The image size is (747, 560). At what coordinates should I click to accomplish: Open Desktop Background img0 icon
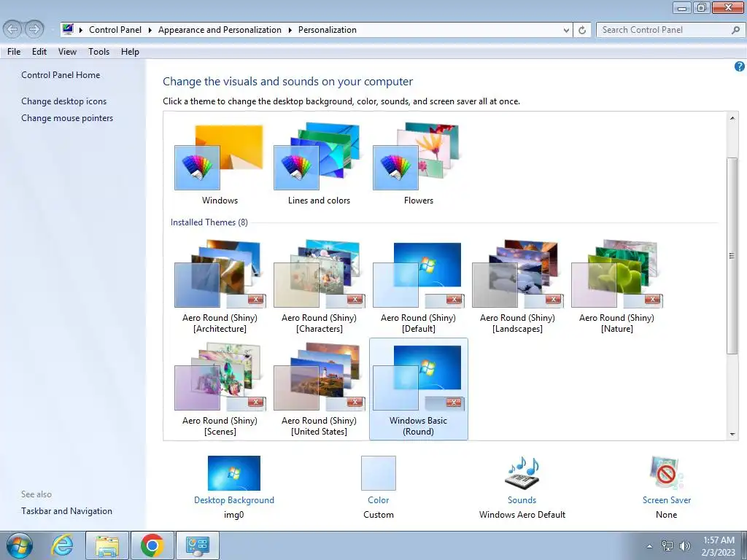point(234,472)
